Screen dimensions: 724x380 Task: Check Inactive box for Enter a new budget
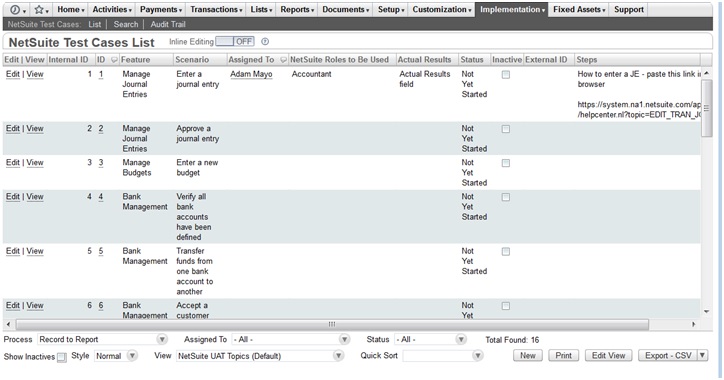click(506, 163)
